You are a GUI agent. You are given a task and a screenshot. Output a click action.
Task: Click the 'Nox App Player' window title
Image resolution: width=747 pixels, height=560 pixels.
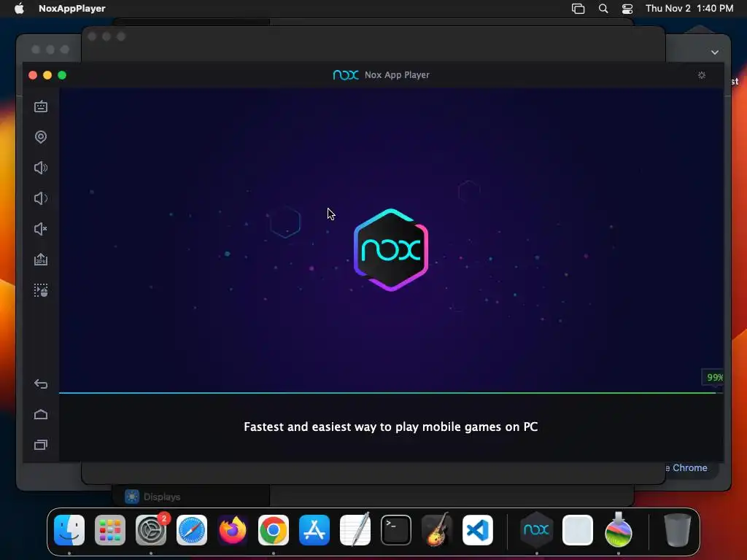[397, 75]
